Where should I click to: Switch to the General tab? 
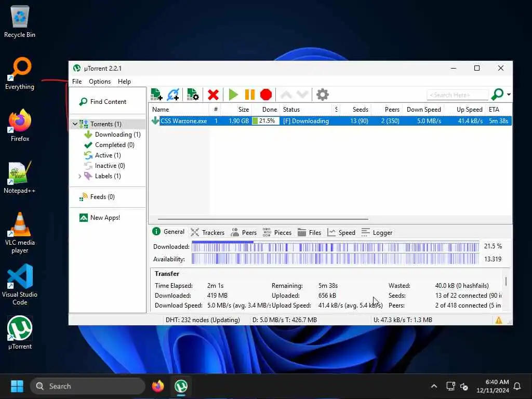[169, 232]
